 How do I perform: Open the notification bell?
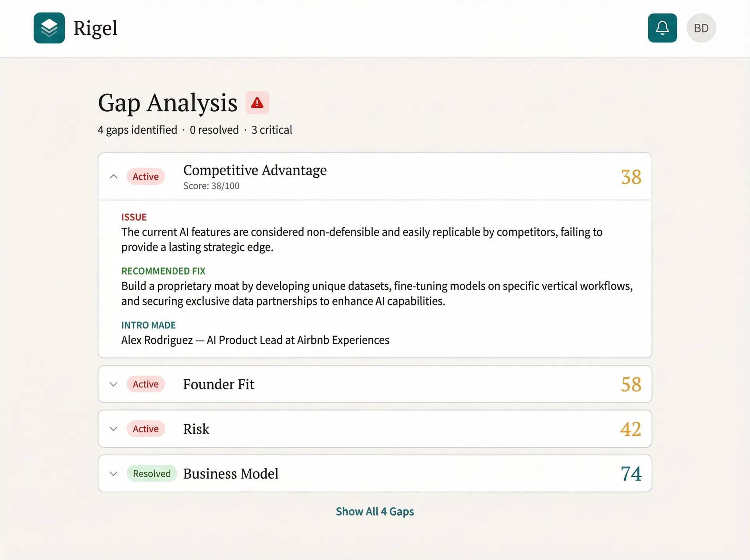[662, 28]
